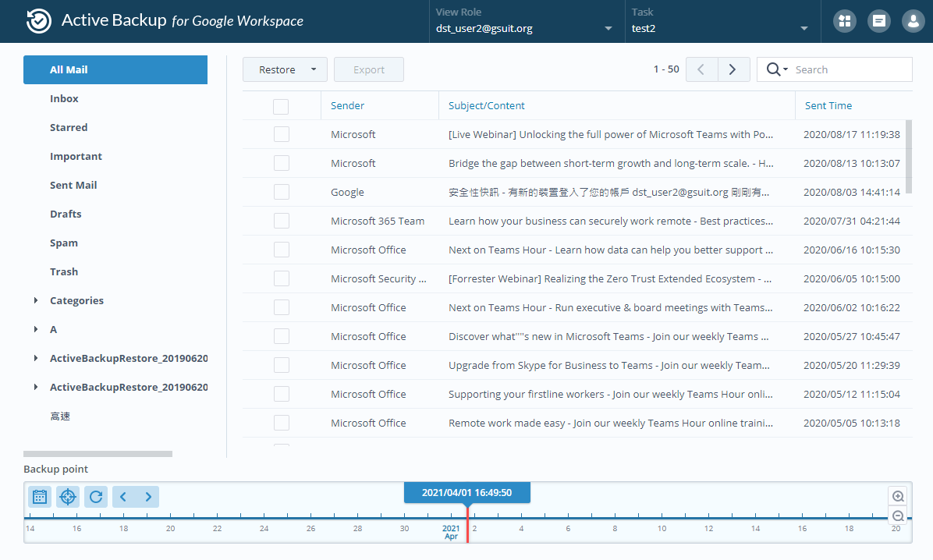Refresh the backup point timeline
The width and height of the screenshot is (933, 560).
pos(95,496)
